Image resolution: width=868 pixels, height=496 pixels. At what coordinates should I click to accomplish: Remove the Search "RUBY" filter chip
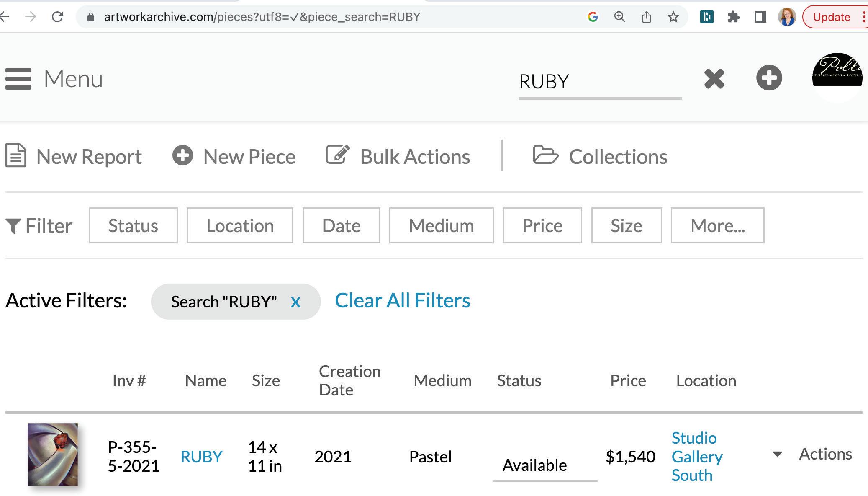point(295,302)
